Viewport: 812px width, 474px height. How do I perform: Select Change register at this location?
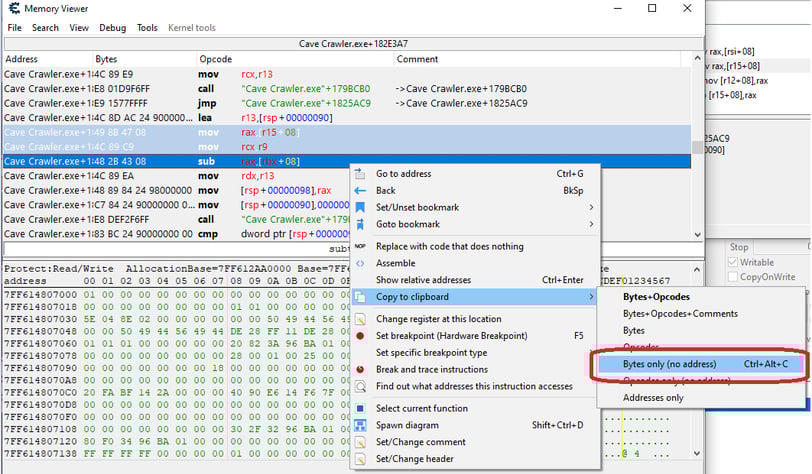[475, 319]
